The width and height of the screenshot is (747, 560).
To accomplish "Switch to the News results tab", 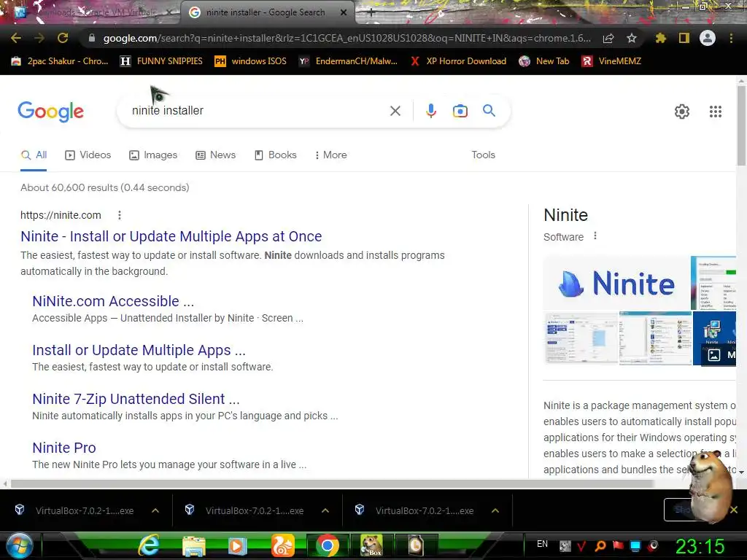I will tap(216, 155).
